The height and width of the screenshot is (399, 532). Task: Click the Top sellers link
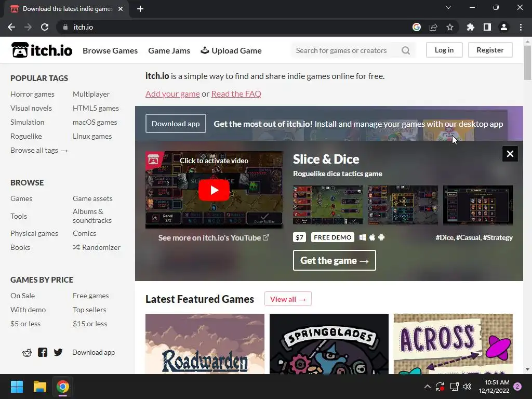click(x=89, y=310)
